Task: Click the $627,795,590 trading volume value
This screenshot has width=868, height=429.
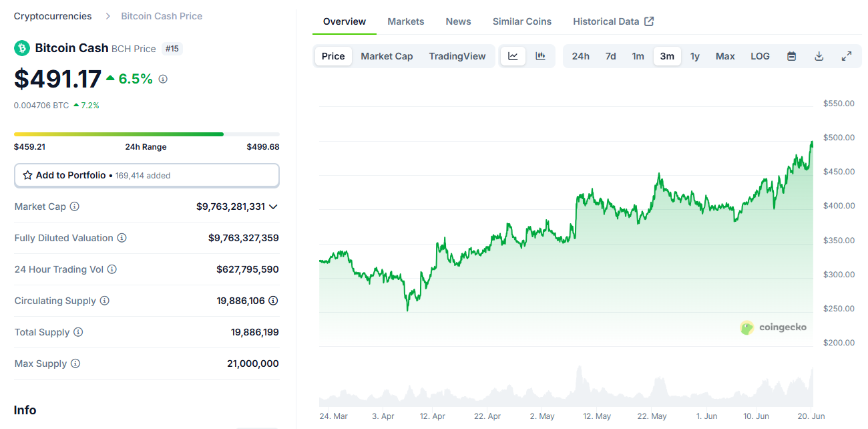Action: (248, 269)
